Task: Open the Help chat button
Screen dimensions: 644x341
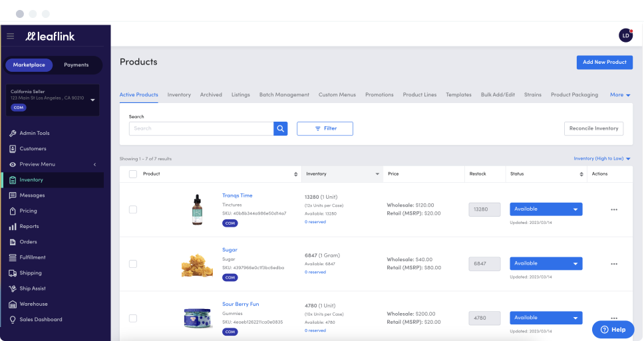Action: [613, 330]
